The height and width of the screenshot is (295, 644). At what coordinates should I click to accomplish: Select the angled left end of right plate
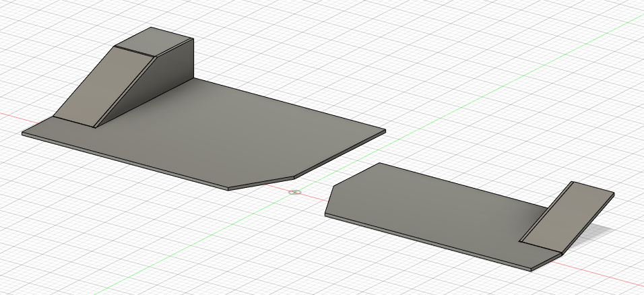pyautogui.click(x=330, y=200)
